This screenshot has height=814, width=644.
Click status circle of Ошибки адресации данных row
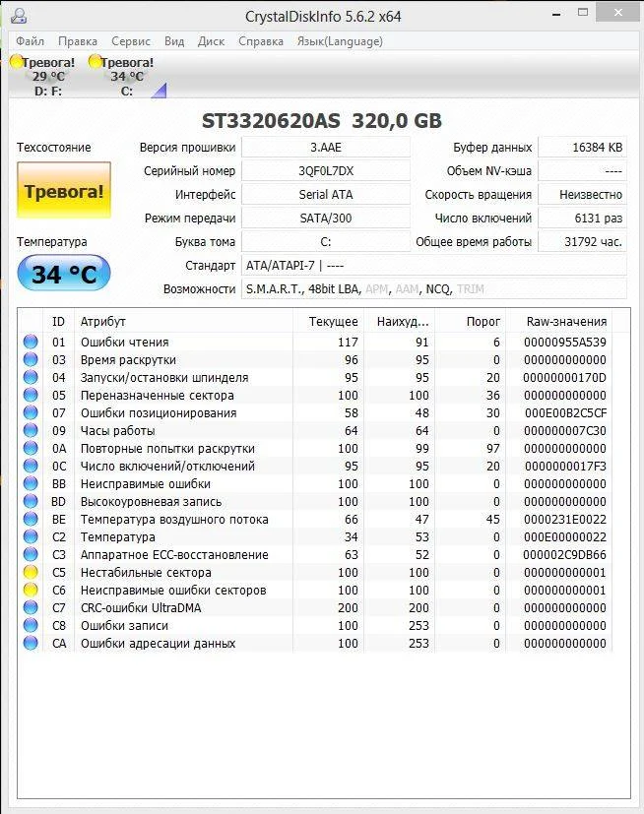click(x=31, y=643)
